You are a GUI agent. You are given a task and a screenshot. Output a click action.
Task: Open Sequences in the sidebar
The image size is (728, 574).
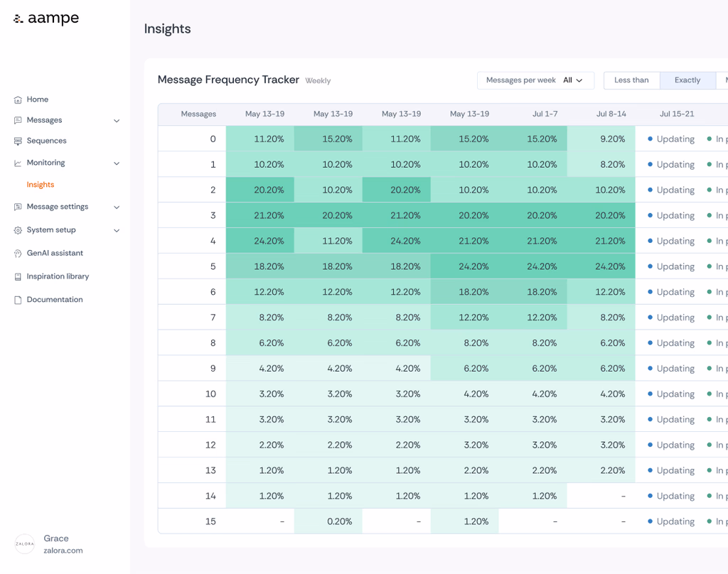coord(46,141)
